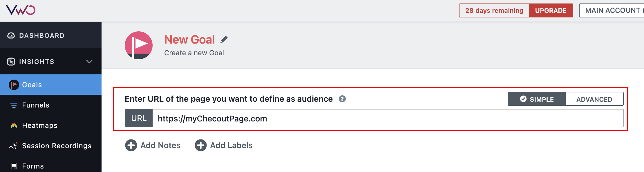The width and height of the screenshot is (644, 172).
Task: Click the Heatmaps flame icon
Action: [x=14, y=126]
